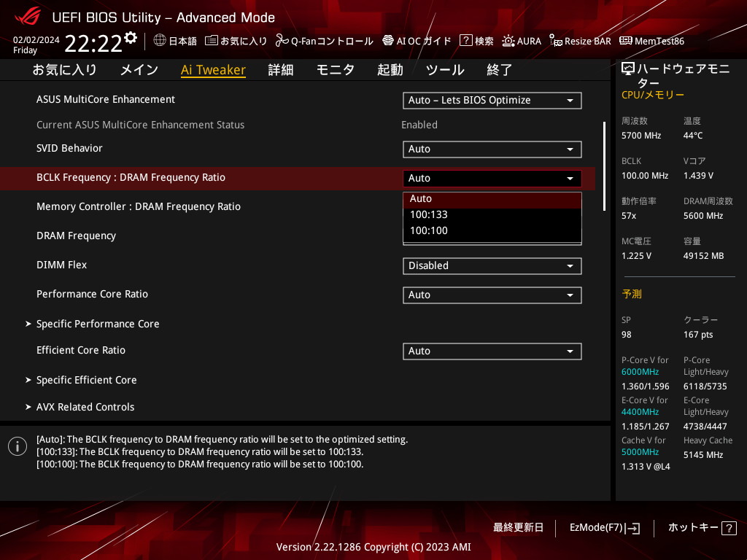Click 5700 MHz frequency value
Image resolution: width=747 pixels, height=560 pixels.
click(x=641, y=136)
